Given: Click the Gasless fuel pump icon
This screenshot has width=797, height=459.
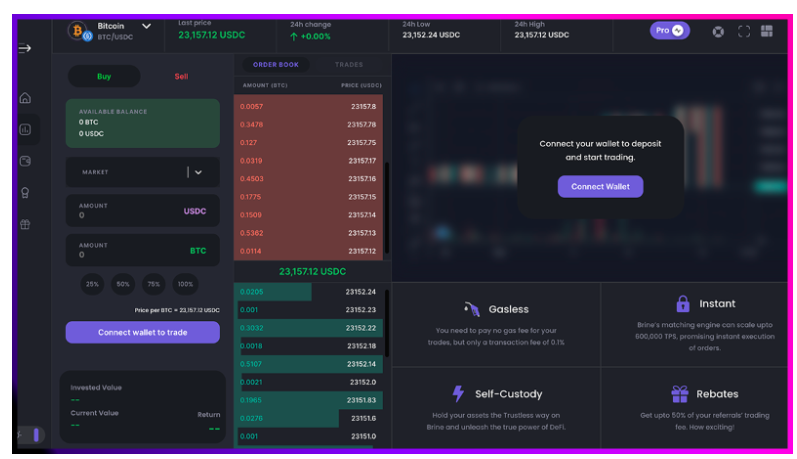Looking at the screenshot, I should pyautogui.click(x=472, y=309).
